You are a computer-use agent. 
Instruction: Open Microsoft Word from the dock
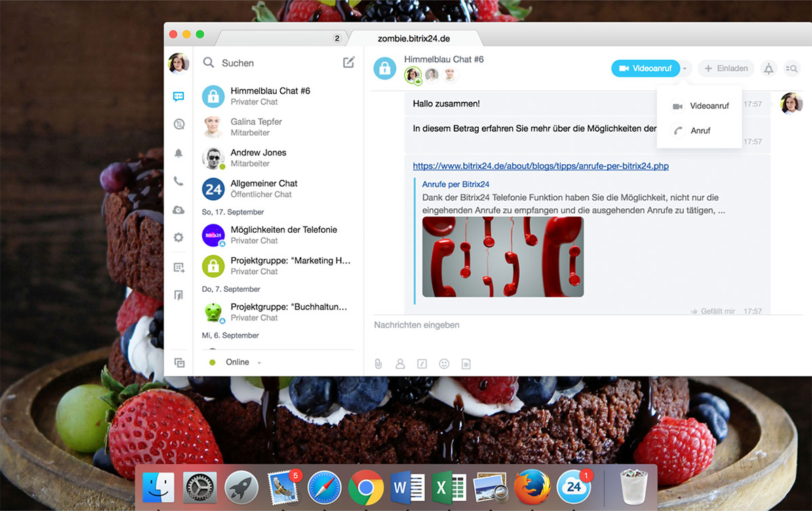408,488
